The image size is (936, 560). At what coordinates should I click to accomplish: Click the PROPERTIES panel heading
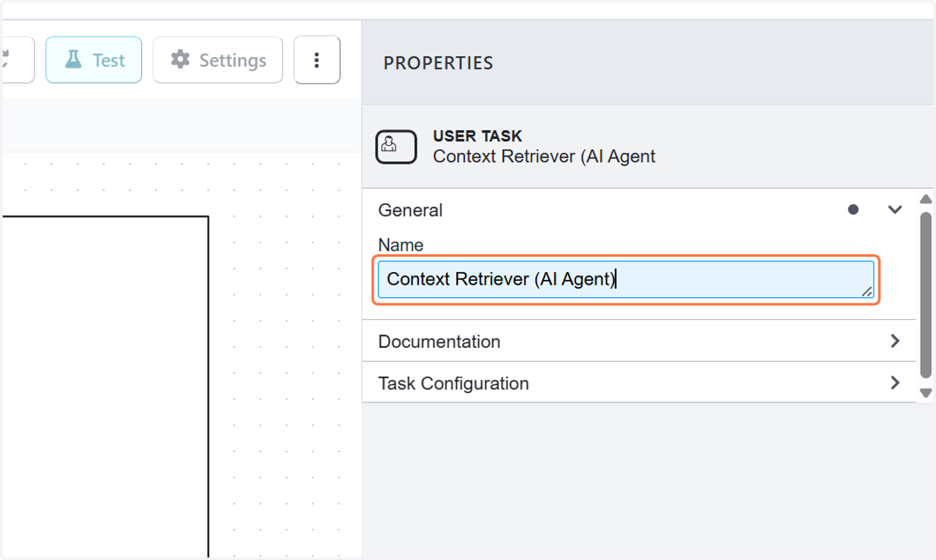tap(438, 63)
